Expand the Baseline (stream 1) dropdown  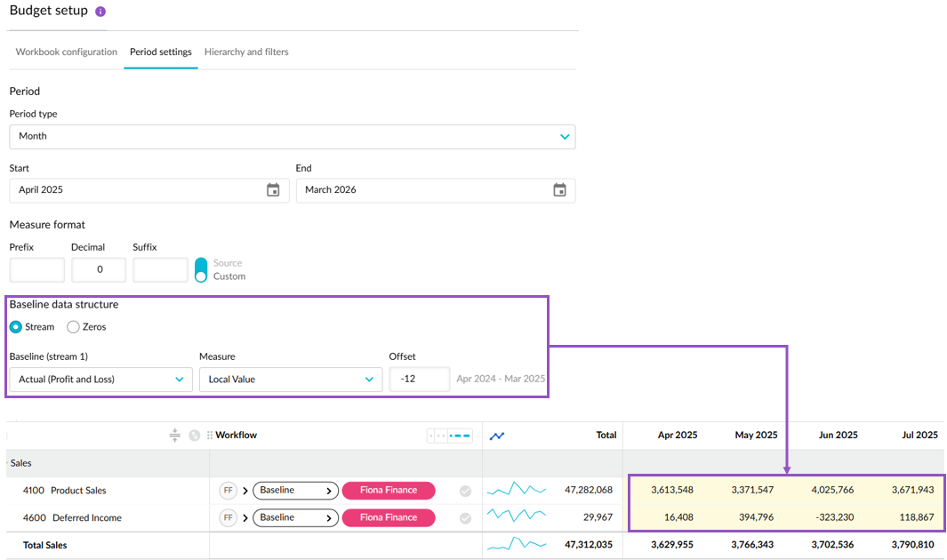point(100,380)
